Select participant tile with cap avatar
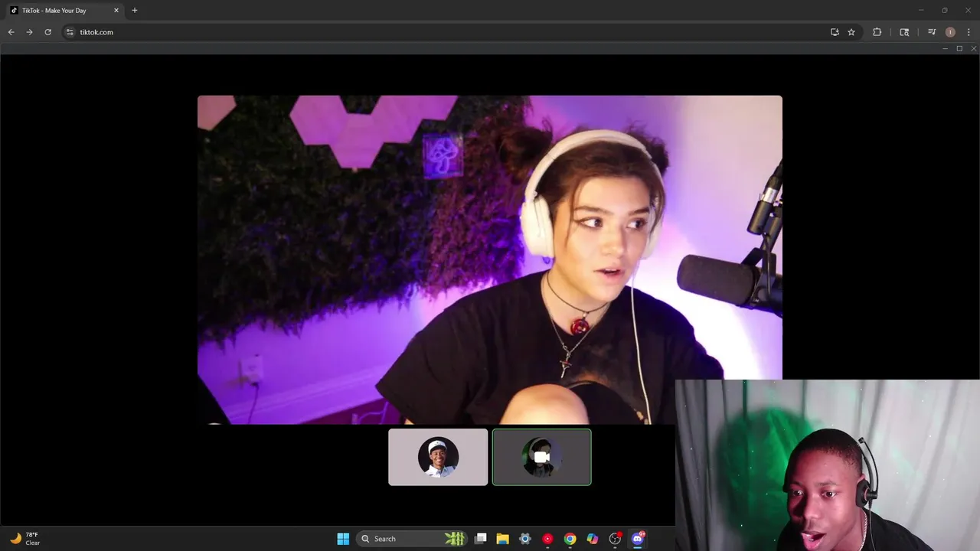 (438, 457)
